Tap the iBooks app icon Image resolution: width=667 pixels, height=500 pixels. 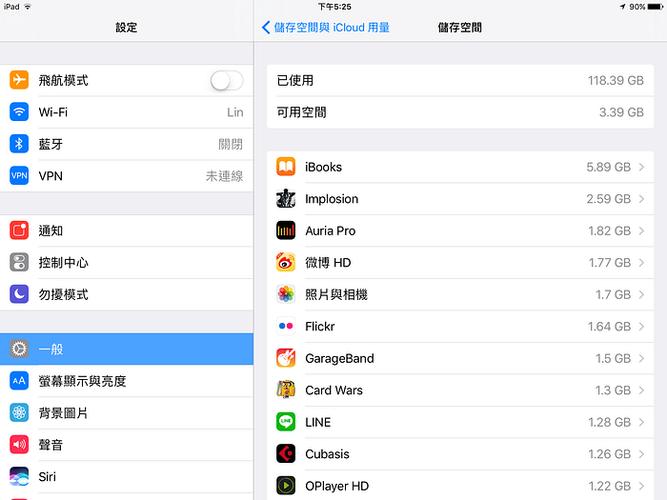286,166
